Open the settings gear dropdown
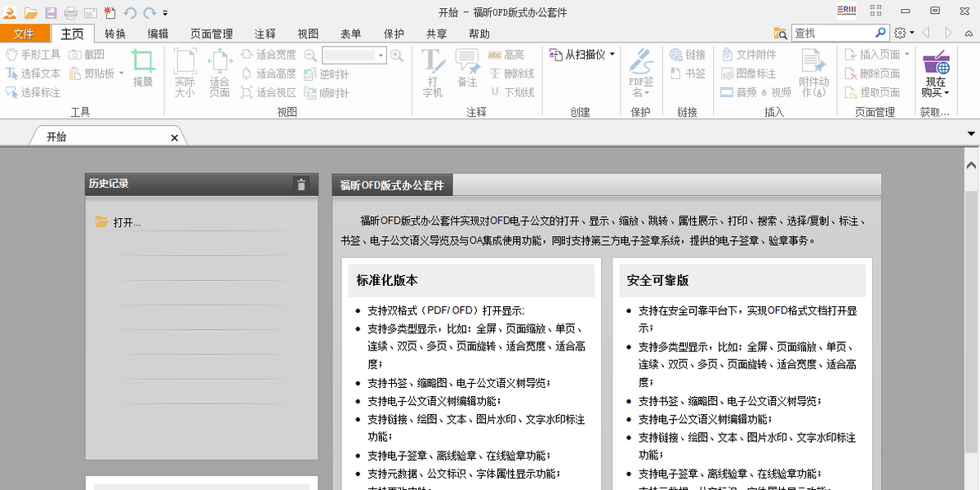The image size is (980, 490). coord(903,33)
